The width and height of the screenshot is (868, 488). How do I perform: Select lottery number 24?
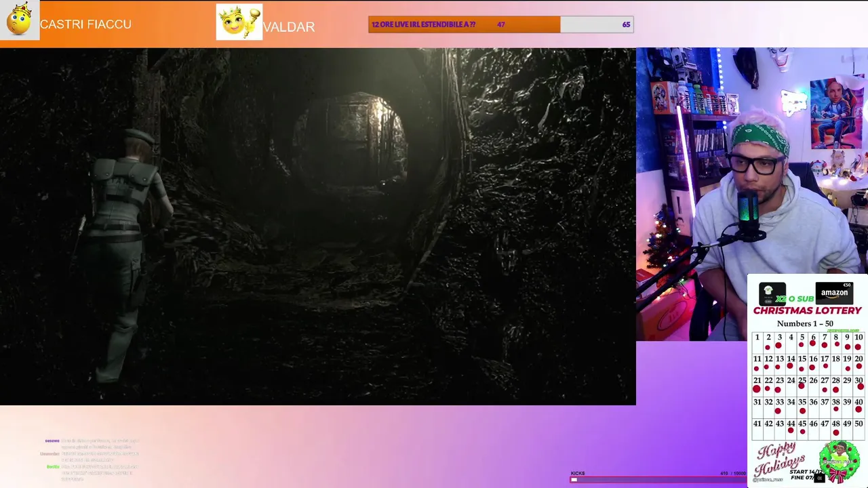[791, 385]
